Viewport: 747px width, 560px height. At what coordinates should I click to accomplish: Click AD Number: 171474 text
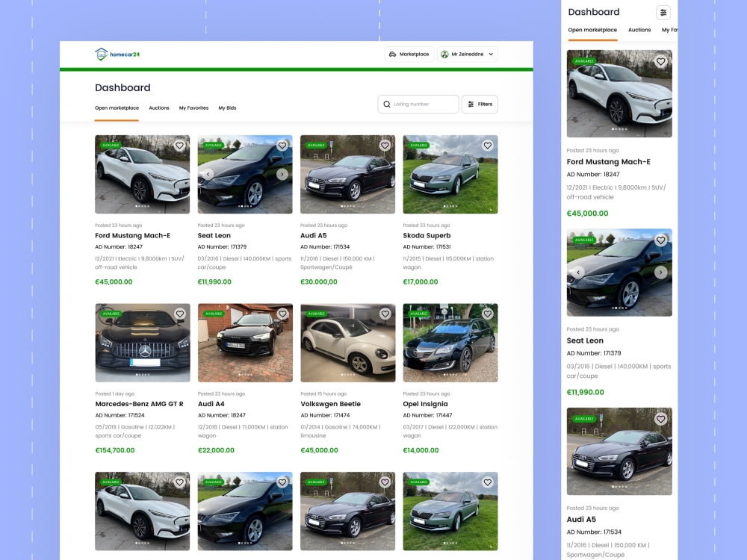(x=325, y=415)
